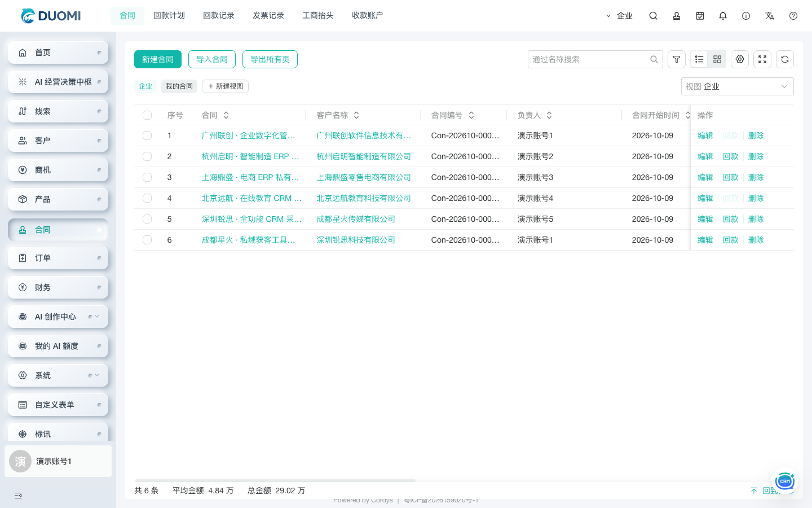Expand the AI 创作中心 sidebar menu

(58, 317)
